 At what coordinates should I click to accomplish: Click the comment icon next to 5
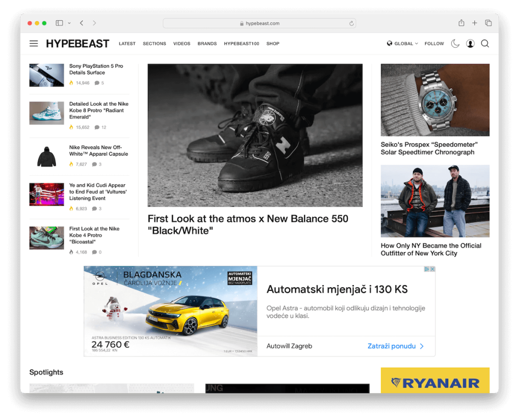pos(97,83)
